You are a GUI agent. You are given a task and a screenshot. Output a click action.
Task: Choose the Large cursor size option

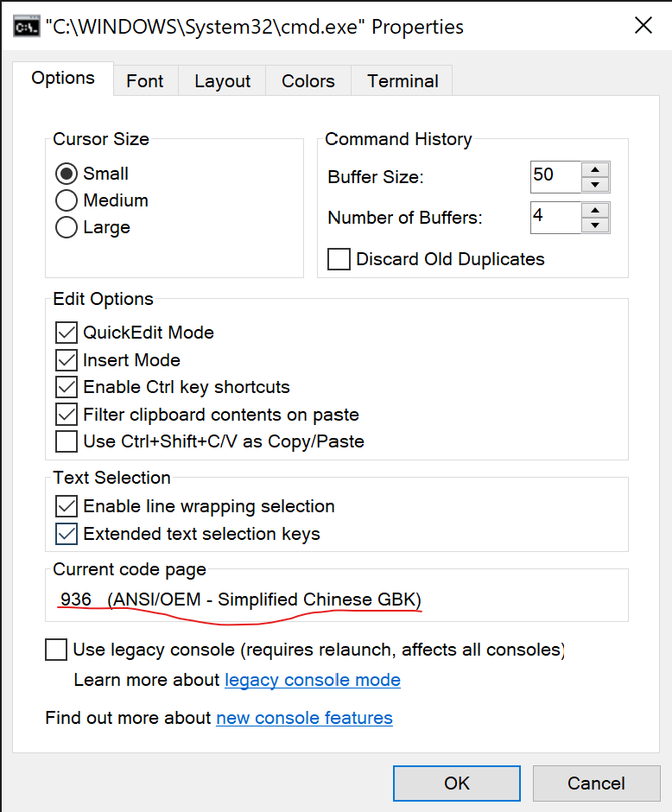tap(67, 228)
